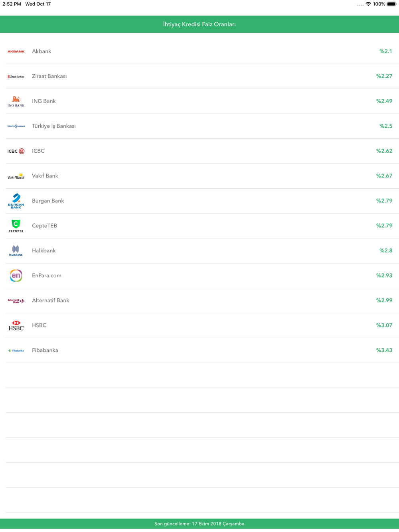Screen dimensions: 399x532
Task: Tap the ICBC logo icon
Action: coord(16,151)
